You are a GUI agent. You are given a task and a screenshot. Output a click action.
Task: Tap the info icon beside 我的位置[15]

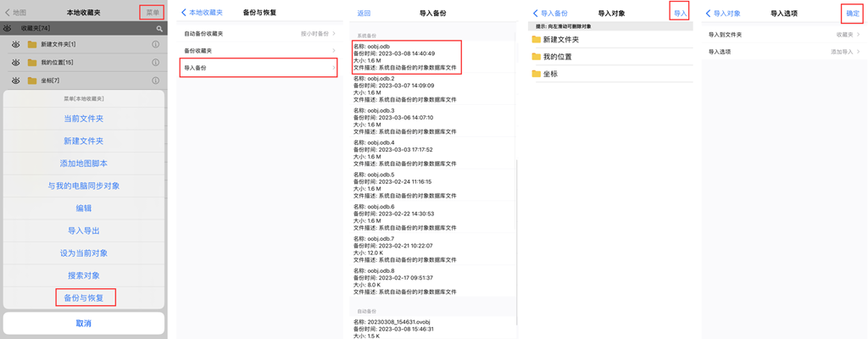pyautogui.click(x=155, y=63)
